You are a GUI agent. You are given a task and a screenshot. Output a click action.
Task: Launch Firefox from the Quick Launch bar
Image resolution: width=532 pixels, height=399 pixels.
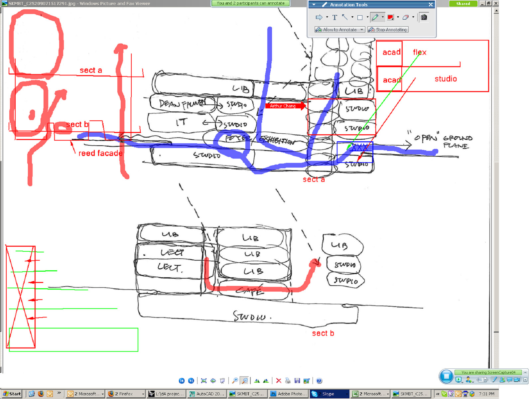41,394
